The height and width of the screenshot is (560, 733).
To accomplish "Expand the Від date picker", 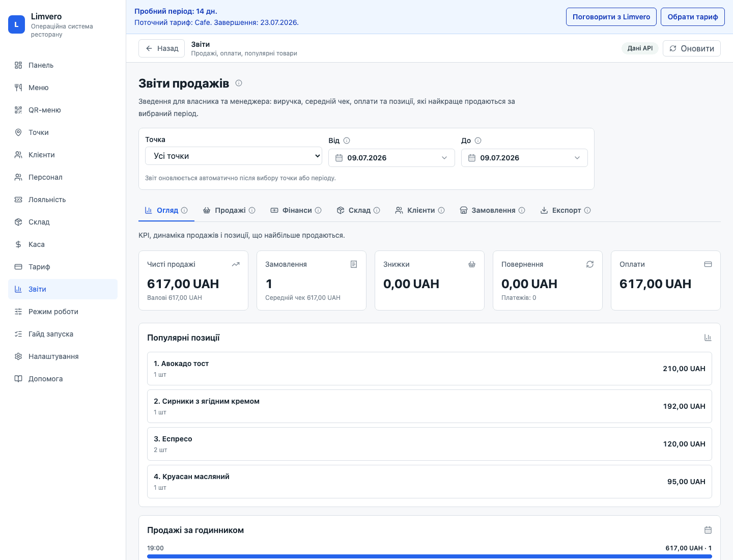I will coord(391,158).
